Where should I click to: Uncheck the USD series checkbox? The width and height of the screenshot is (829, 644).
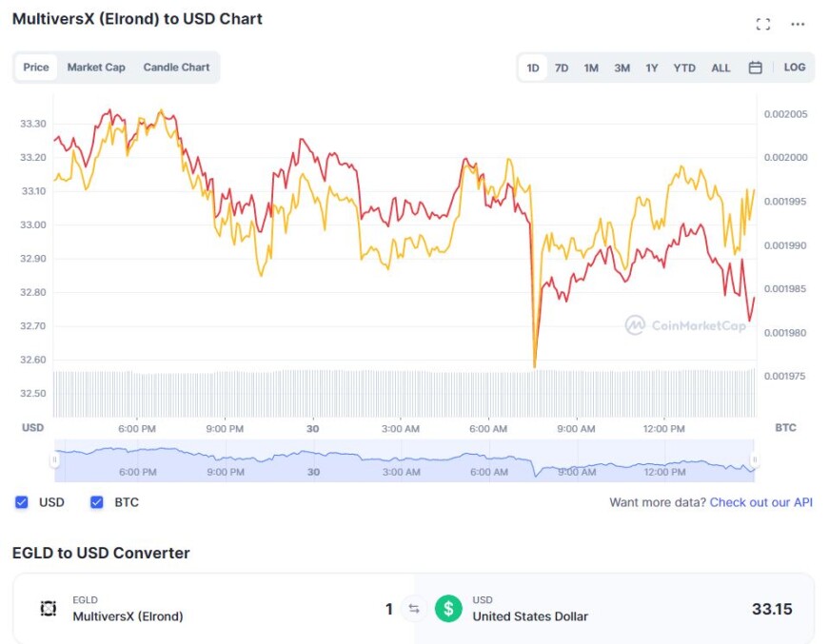[22, 502]
